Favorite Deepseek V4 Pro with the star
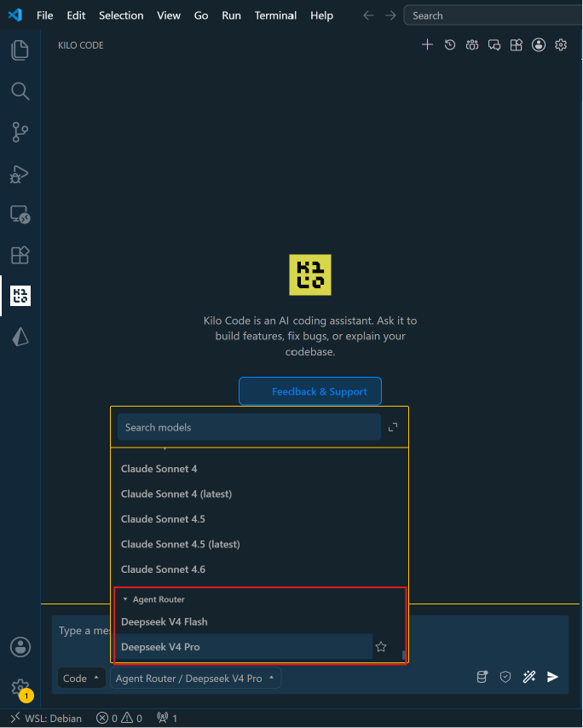 pos(381,647)
